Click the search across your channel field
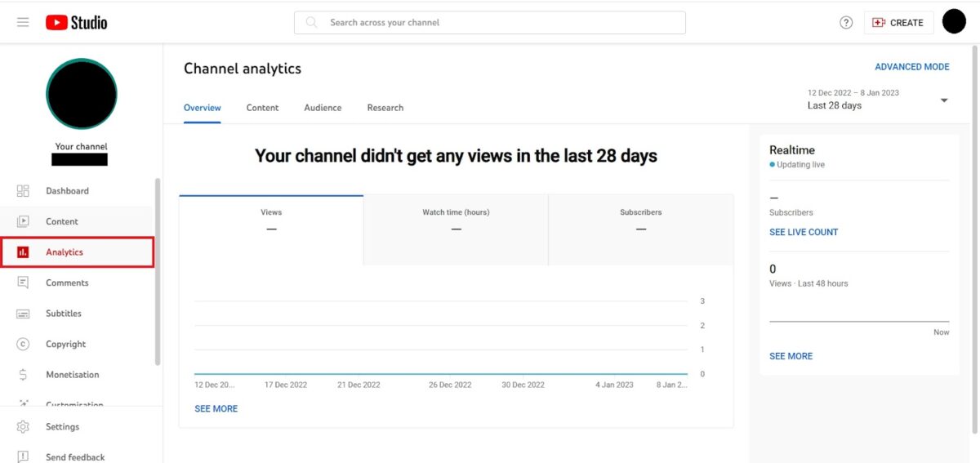The width and height of the screenshot is (980, 463). pyautogui.click(x=490, y=23)
